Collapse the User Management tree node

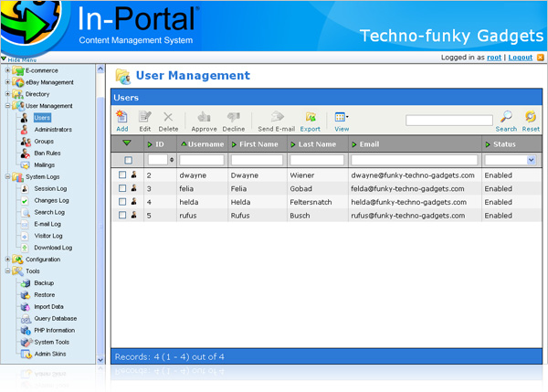[7, 106]
